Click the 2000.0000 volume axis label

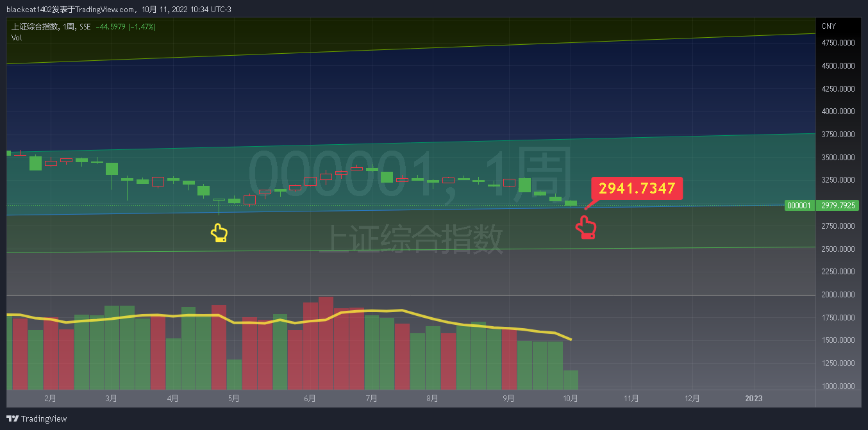839,295
